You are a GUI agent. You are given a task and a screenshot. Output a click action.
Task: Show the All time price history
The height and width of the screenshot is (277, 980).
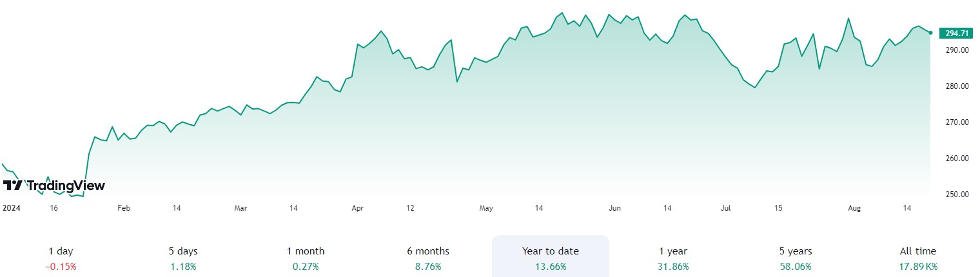[x=917, y=258]
